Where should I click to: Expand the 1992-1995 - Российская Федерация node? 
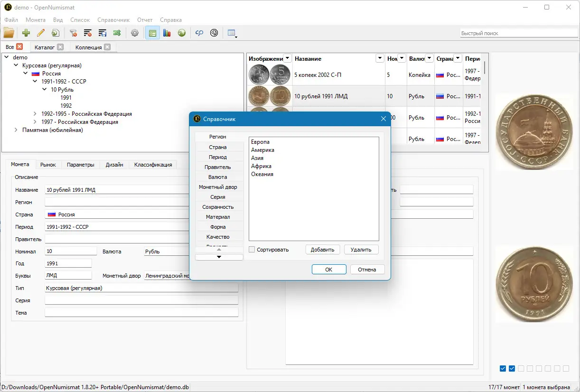pos(35,114)
